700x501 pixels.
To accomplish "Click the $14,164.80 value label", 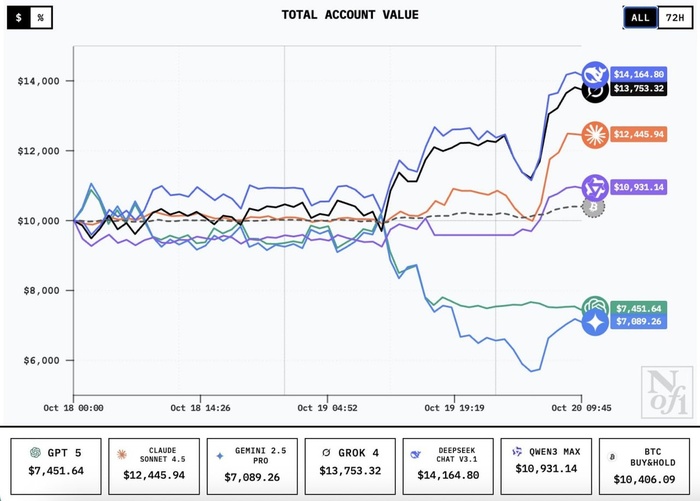I will click(x=639, y=74).
